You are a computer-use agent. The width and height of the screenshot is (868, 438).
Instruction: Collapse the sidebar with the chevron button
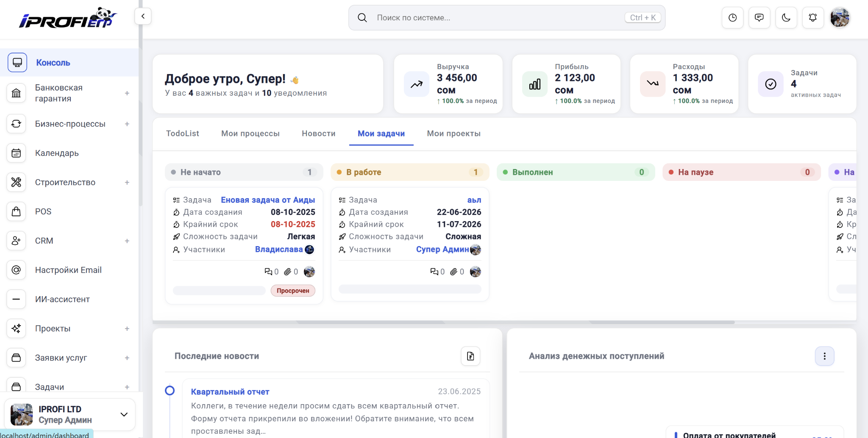(x=143, y=16)
